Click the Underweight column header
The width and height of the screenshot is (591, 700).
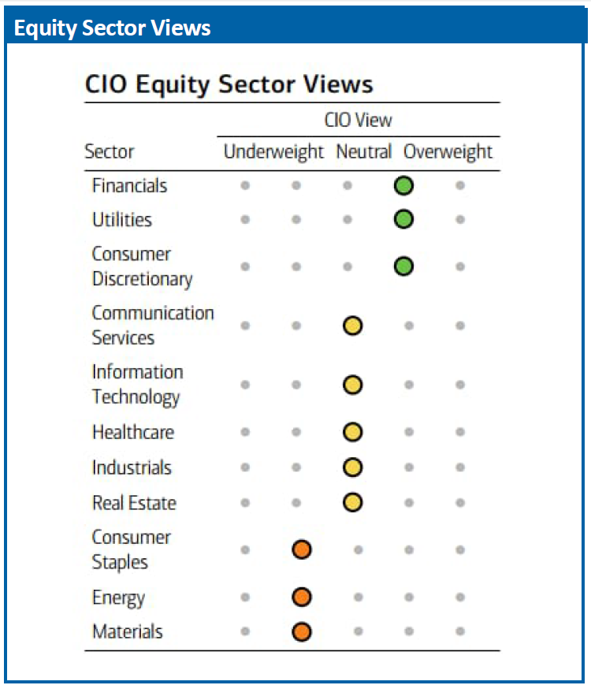[273, 152]
